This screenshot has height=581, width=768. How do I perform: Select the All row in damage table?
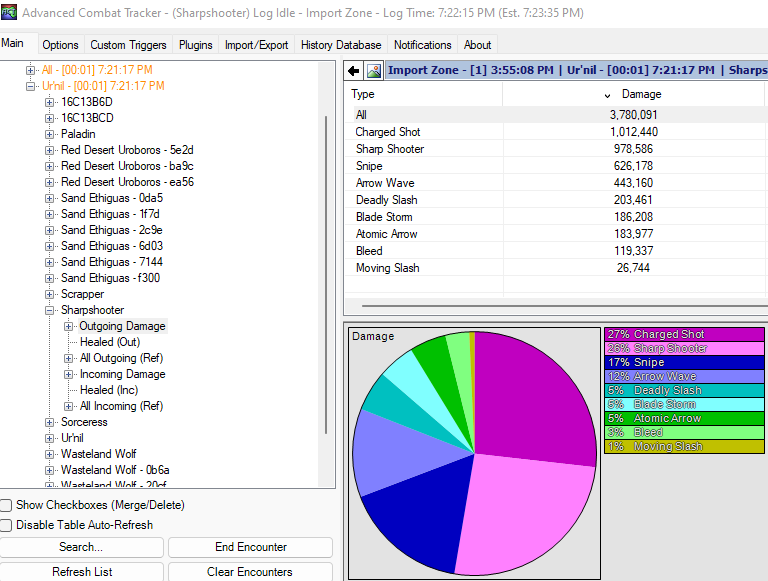556,115
